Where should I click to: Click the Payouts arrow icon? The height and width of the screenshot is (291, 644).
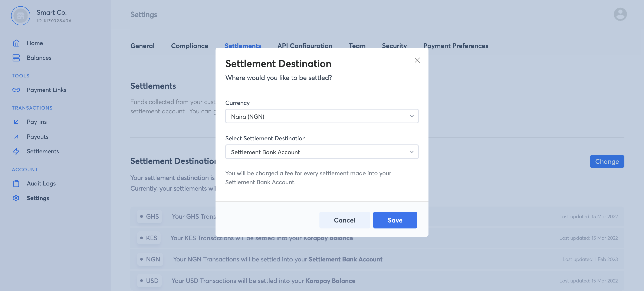click(16, 137)
